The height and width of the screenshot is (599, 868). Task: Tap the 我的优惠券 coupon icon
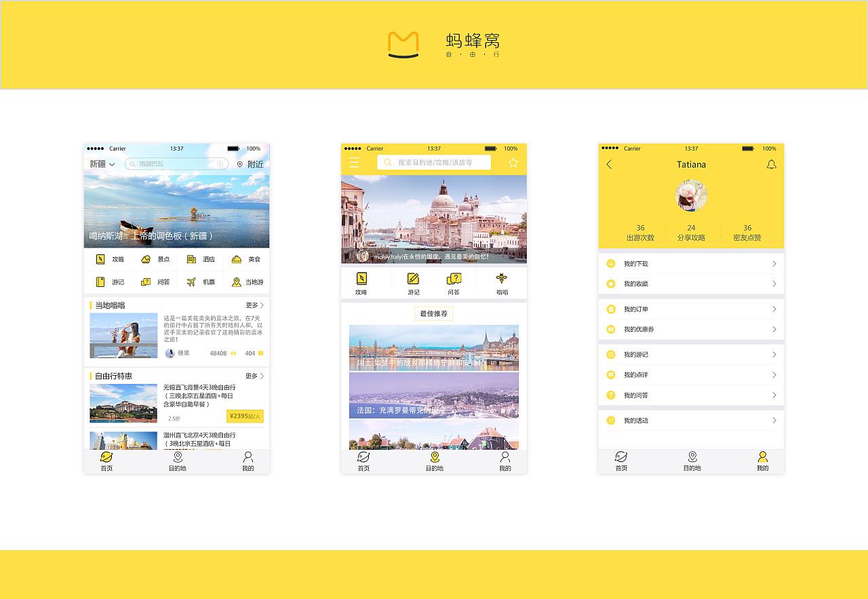pos(611,329)
